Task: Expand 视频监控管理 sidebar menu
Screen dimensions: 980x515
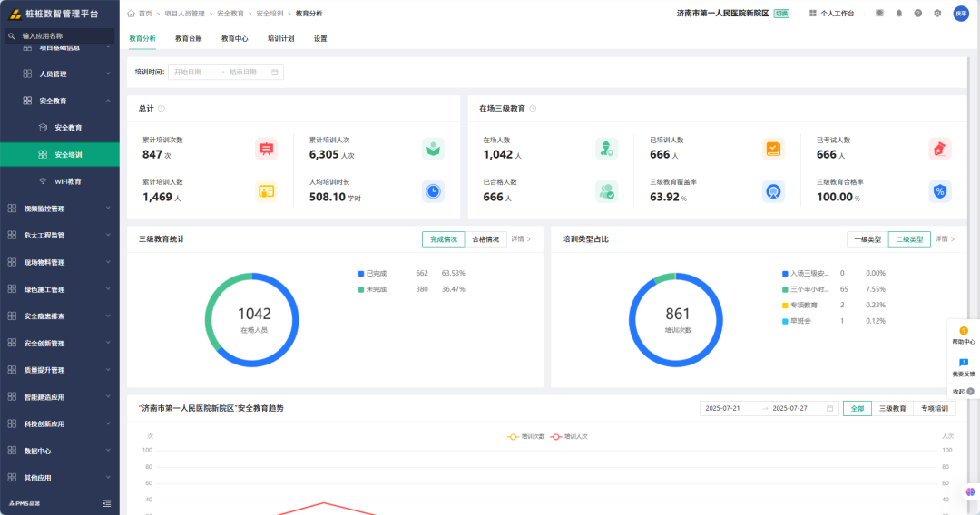Action: 60,209
